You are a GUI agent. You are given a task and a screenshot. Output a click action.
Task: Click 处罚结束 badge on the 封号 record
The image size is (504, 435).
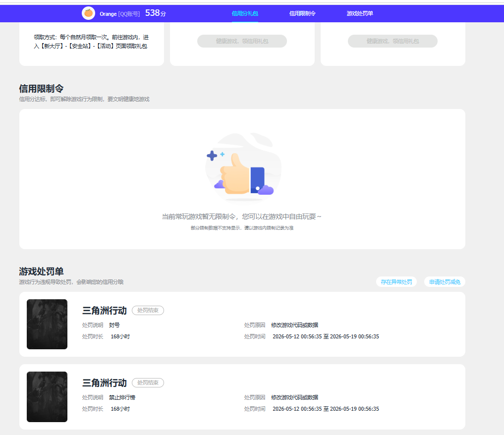[148, 310]
